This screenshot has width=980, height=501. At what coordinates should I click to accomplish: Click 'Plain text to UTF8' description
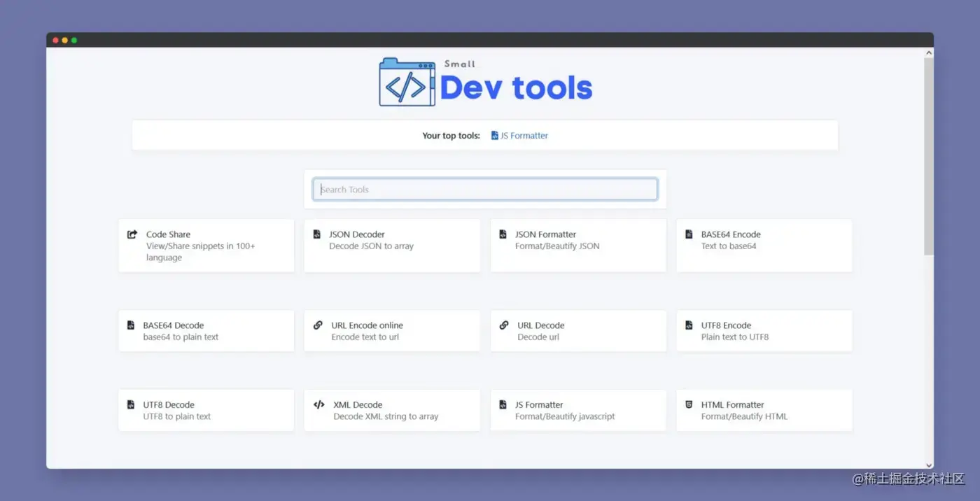[x=735, y=337]
